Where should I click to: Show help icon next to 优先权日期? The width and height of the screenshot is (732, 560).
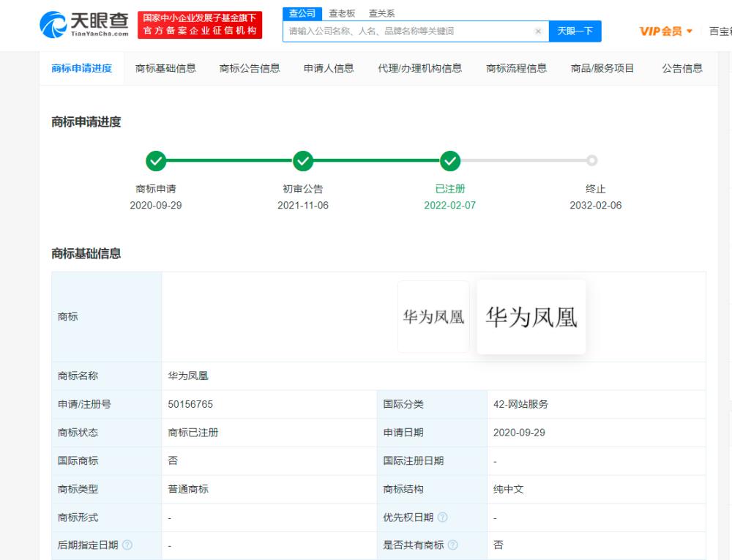pyautogui.click(x=443, y=517)
